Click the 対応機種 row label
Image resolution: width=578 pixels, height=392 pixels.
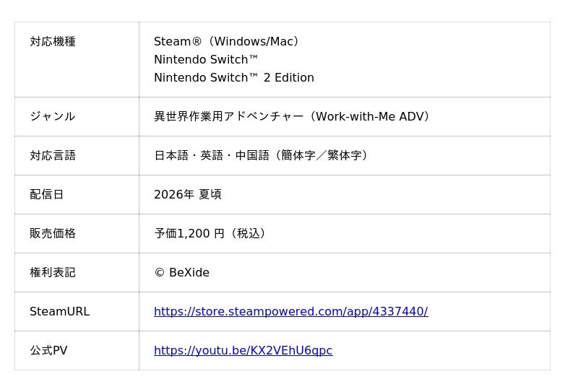[53, 42]
